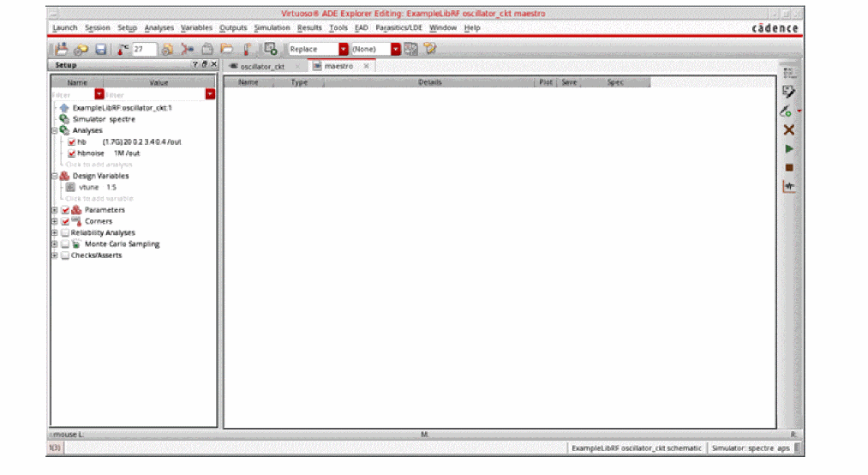
Task: Open the small red arrow beside add output icon
Action: tap(799, 111)
